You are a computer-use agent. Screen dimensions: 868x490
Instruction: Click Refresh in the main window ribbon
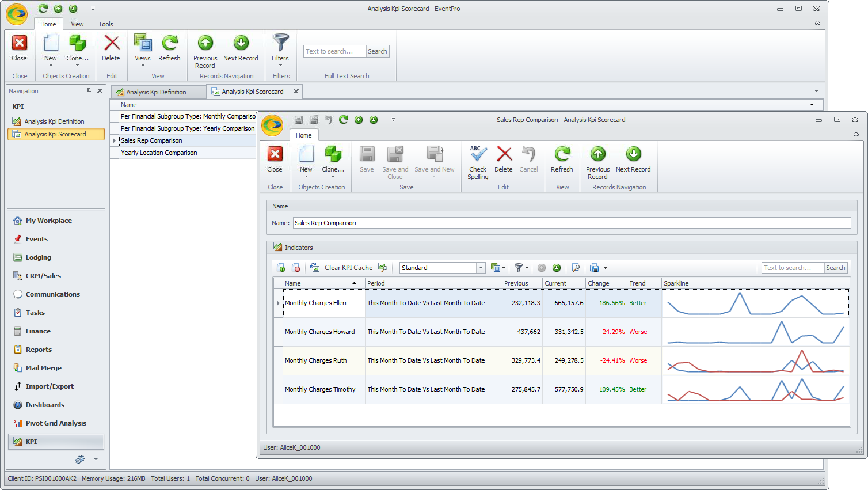(x=169, y=48)
